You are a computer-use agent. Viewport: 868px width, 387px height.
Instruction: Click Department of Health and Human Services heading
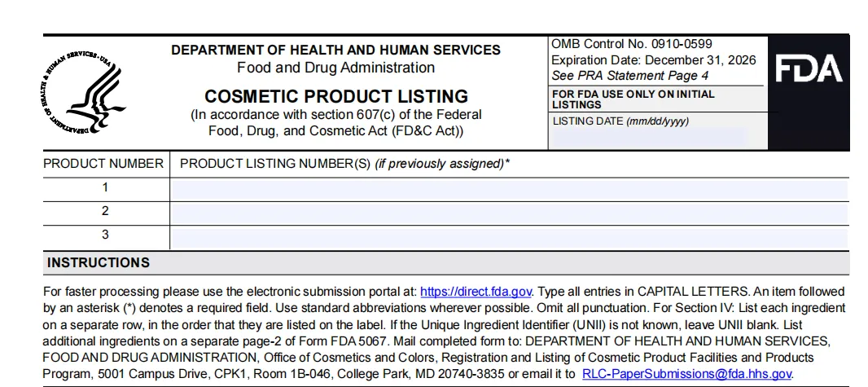tap(335, 50)
